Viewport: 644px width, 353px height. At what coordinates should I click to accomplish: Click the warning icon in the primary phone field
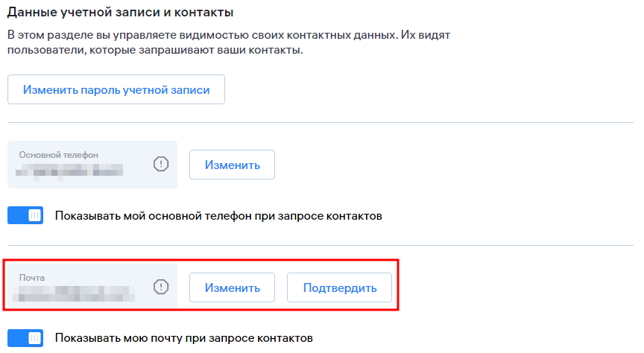coord(161,165)
